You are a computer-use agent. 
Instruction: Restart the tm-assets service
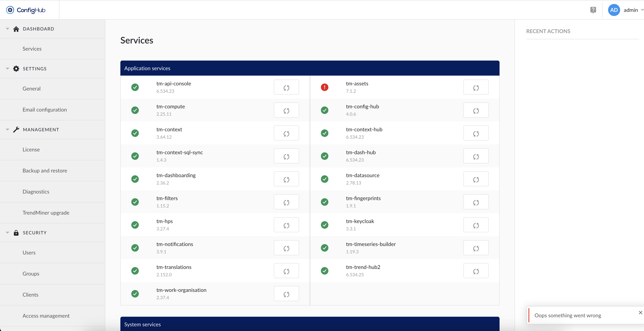476,87
